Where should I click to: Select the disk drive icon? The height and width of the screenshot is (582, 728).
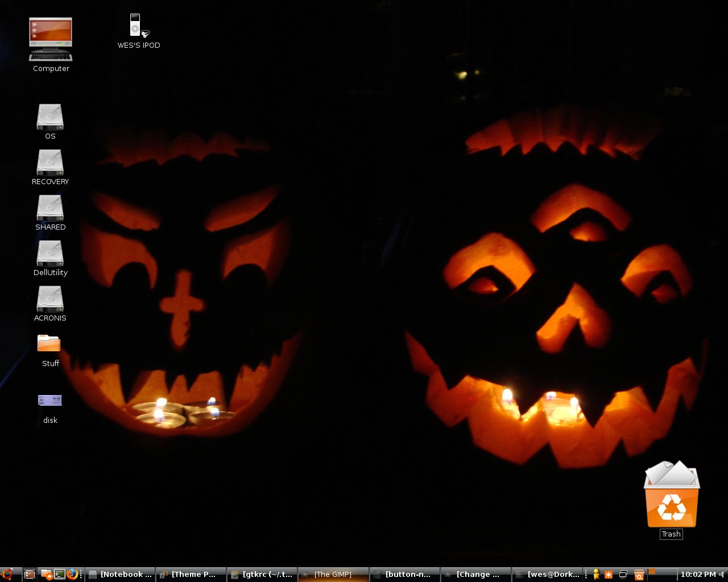pyautogui.click(x=50, y=400)
